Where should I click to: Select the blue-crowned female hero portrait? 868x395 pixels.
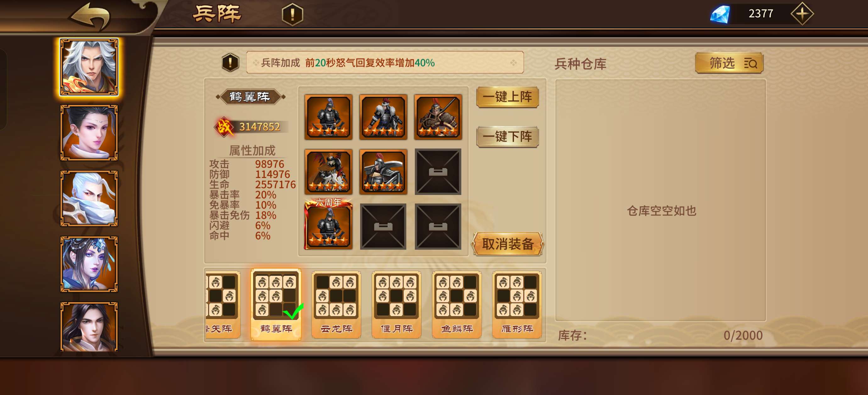(89, 264)
